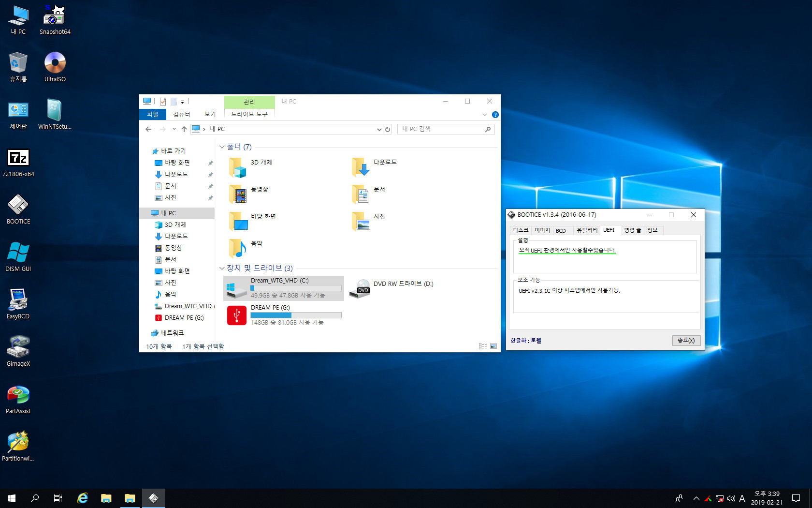Screen dimensions: 812x508
Task: Open the 휴지통 recycle bin icon
Action: click(18, 67)
